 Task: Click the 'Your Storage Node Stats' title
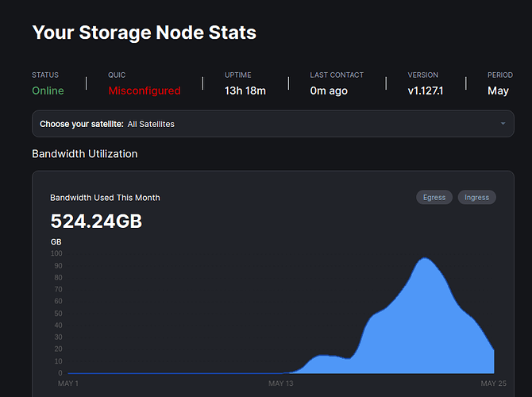pos(144,33)
